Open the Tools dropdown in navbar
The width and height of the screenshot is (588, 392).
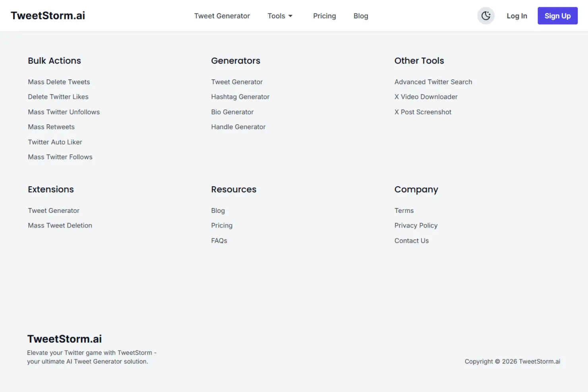[x=280, y=16]
